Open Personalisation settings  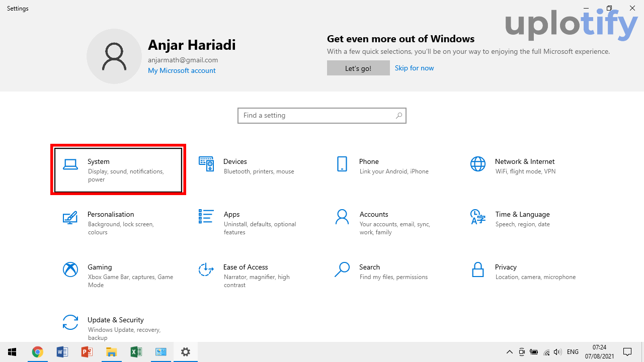[118, 223]
